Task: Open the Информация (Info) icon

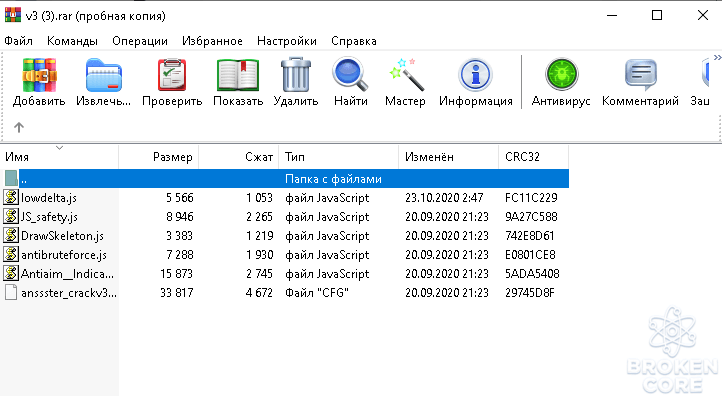Action: (x=476, y=75)
